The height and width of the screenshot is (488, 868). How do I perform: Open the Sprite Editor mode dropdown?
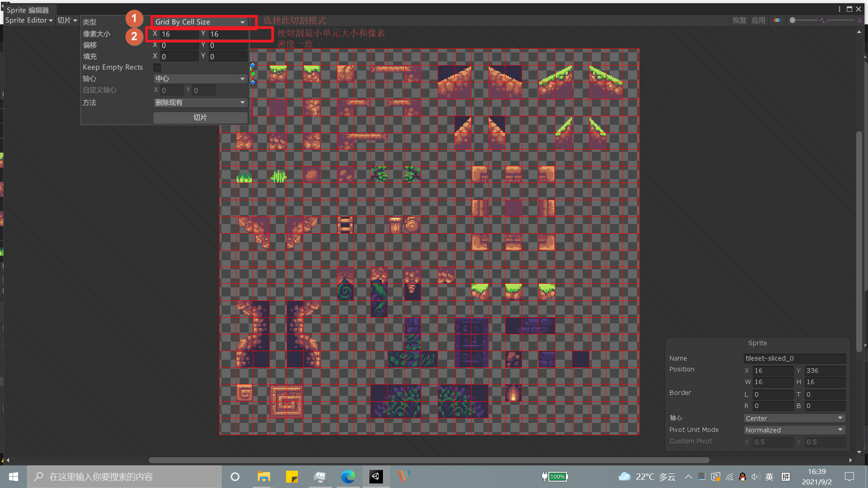tap(29, 20)
